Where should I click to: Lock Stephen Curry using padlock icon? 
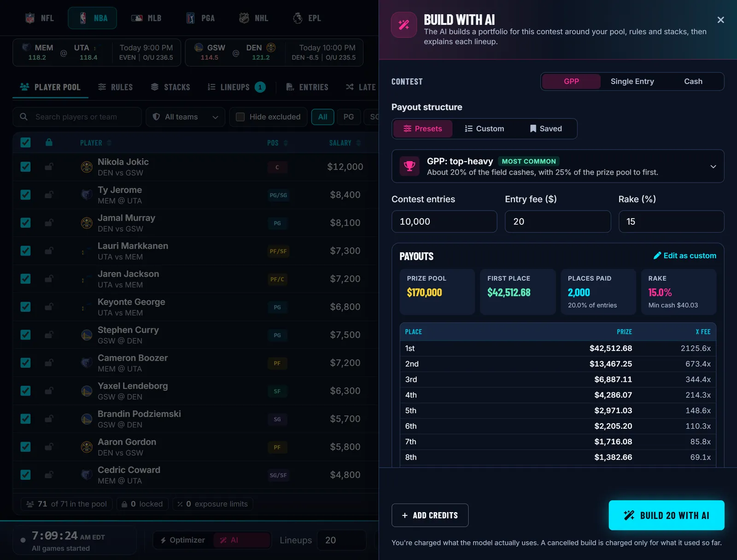click(x=49, y=335)
